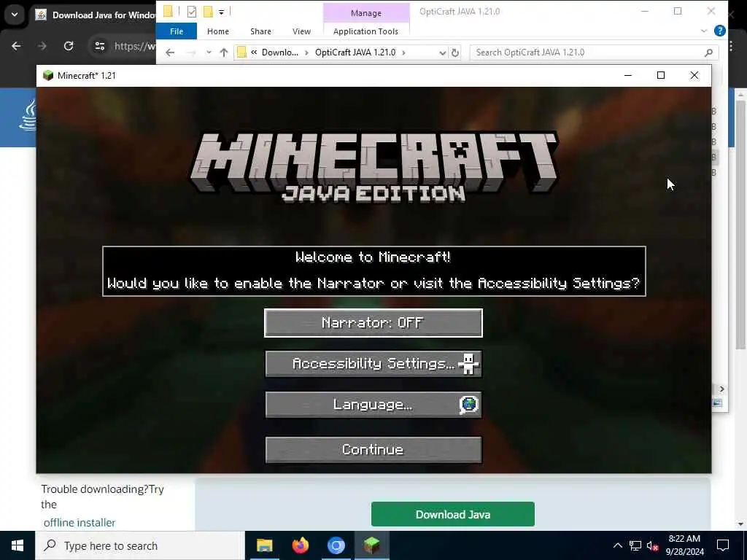747x560 pixels.
Task: Open the notification center icon
Action: 723,545
